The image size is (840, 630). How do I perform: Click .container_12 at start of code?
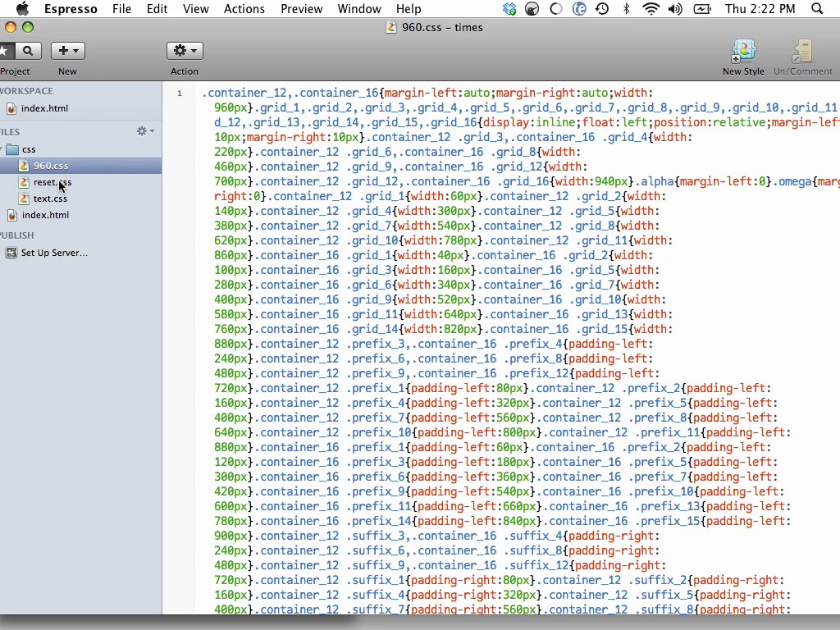tap(244, 93)
